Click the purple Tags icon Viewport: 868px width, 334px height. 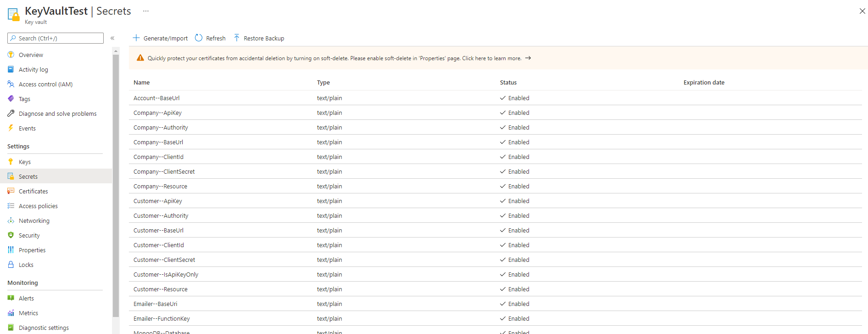[x=11, y=99]
